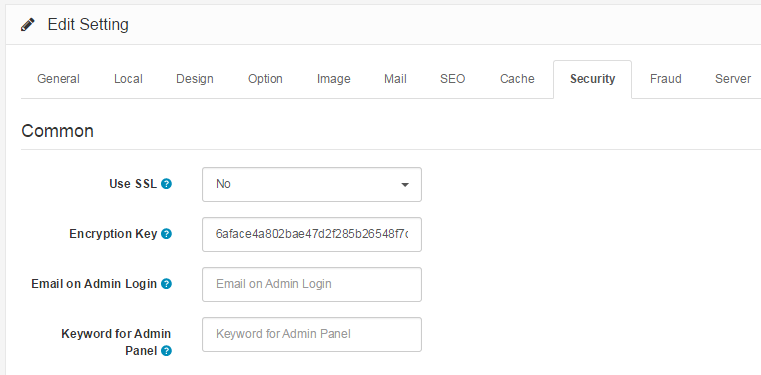
Task: Go to the Image tab
Action: (333, 79)
